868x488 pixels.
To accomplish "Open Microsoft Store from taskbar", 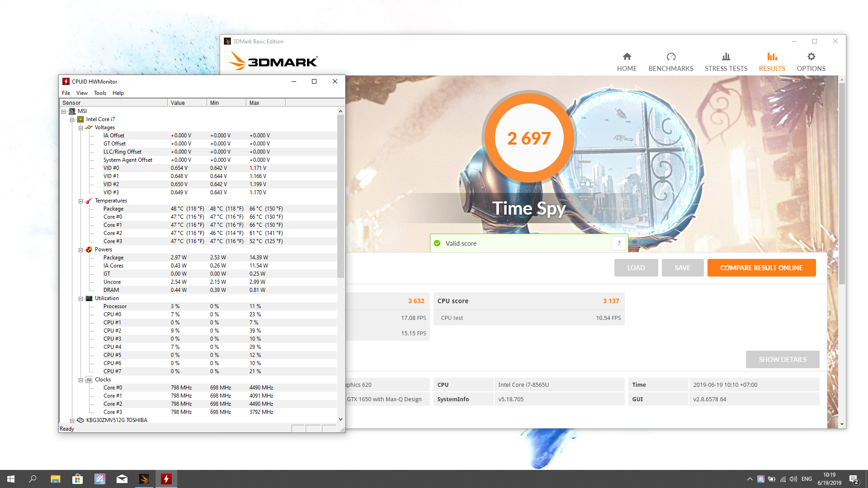I will click(77, 479).
